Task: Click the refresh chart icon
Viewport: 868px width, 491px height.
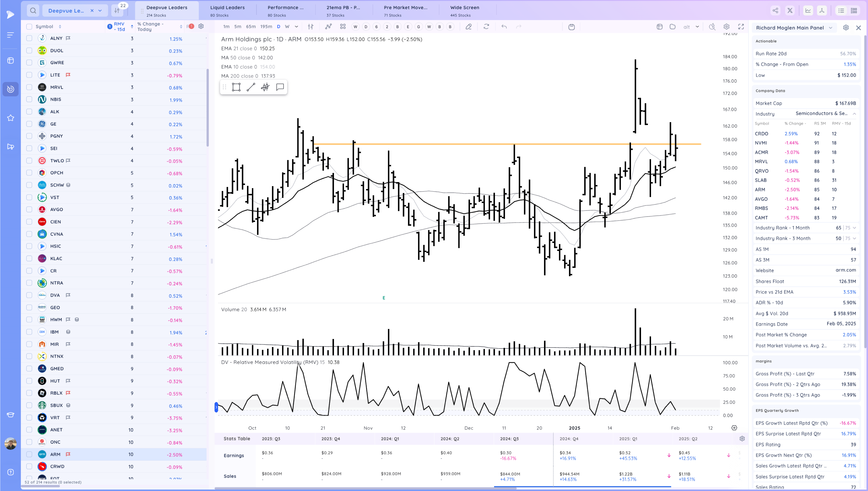Action: coord(486,27)
